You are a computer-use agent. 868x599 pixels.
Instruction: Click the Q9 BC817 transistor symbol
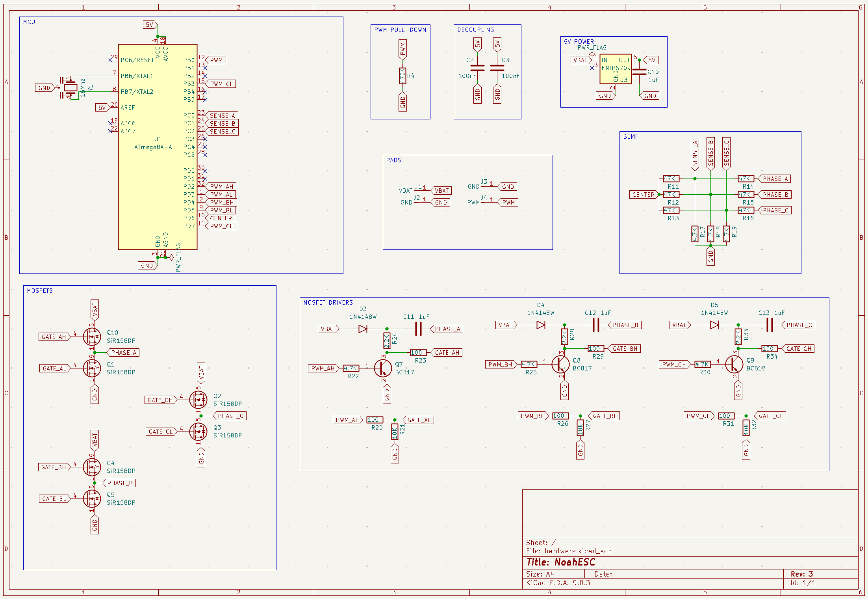pos(734,364)
